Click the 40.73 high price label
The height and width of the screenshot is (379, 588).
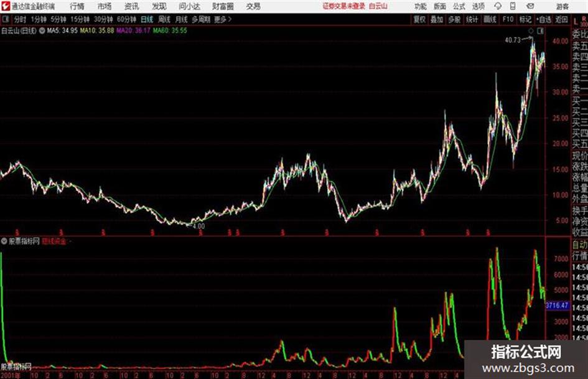click(513, 40)
